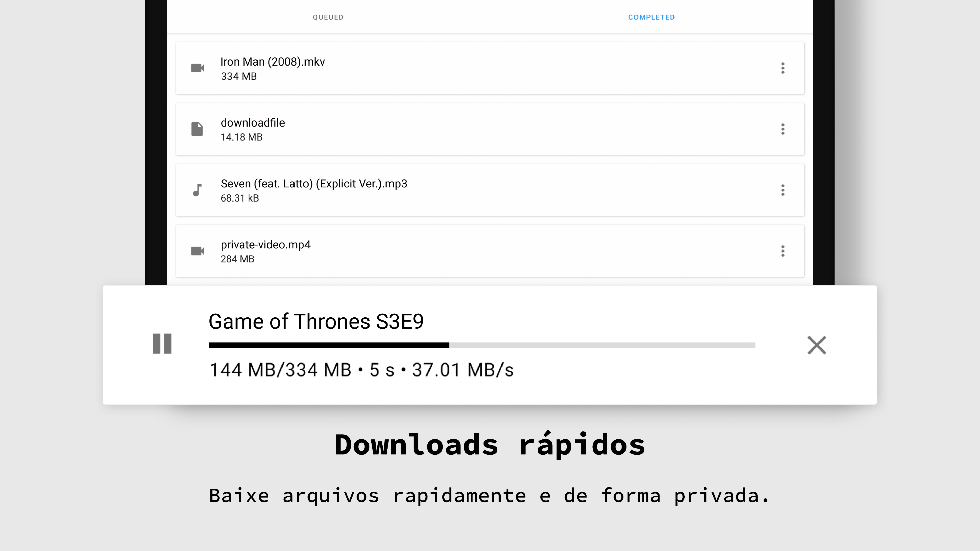Image resolution: width=980 pixels, height=551 pixels.
Task: Cancel the Game of Thrones download
Action: tap(817, 345)
